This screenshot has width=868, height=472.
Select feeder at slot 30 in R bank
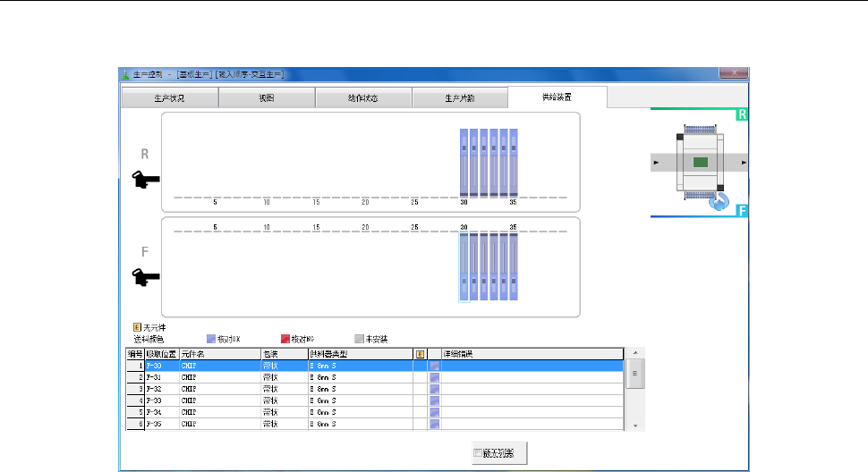[x=464, y=162]
